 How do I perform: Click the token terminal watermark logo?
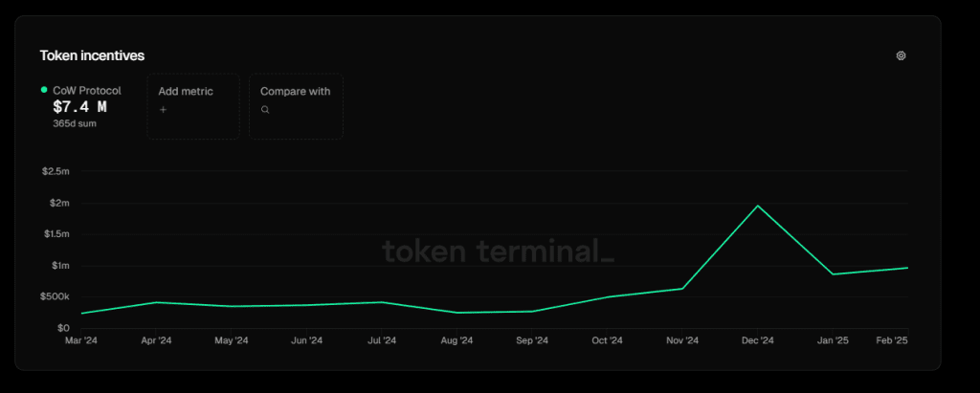[x=498, y=251]
